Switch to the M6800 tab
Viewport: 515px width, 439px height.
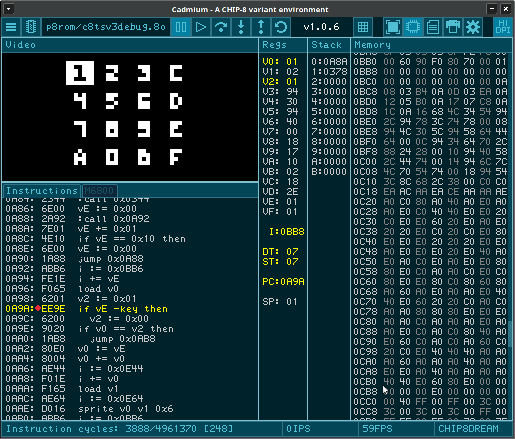click(x=99, y=191)
